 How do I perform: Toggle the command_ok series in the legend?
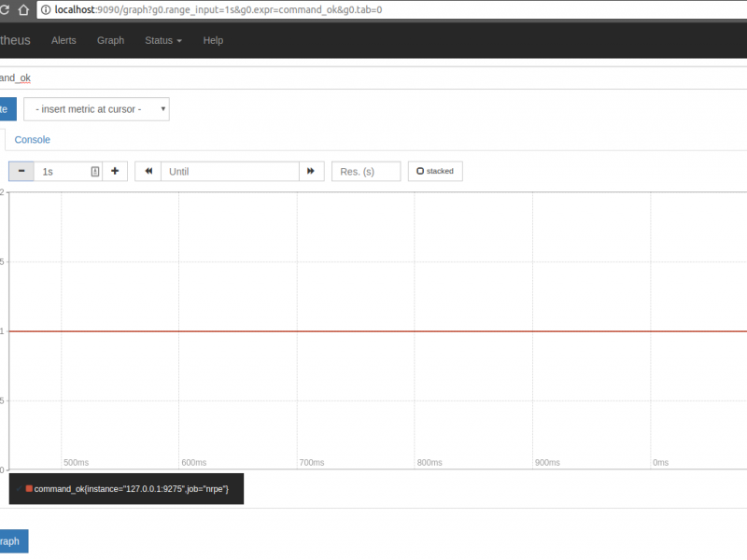coord(131,488)
